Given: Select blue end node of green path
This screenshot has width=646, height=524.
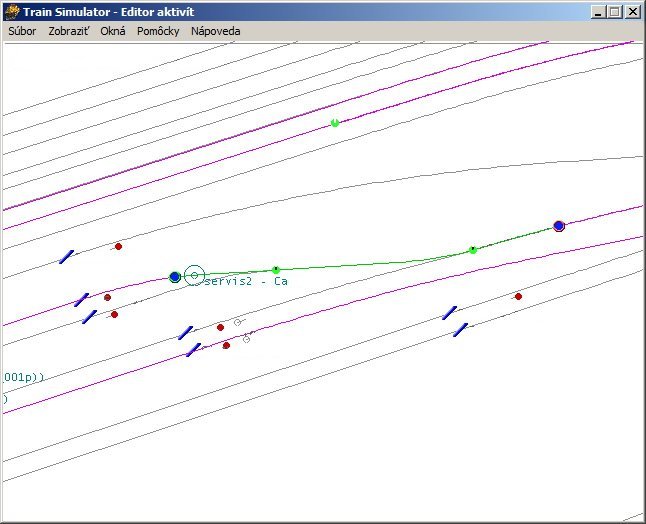Looking at the screenshot, I should [559, 226].
